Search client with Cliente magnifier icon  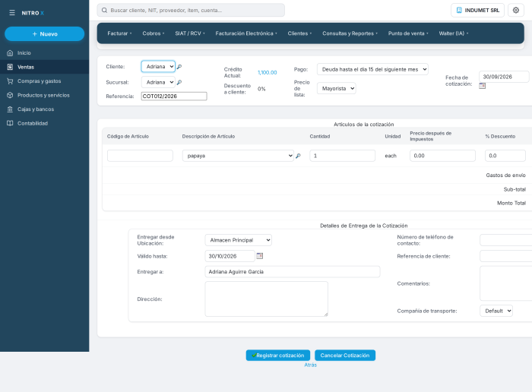[179, 67]
